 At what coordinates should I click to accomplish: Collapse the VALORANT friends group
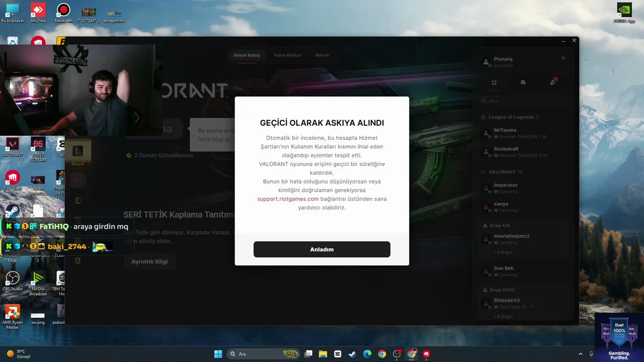pos(502,172)
